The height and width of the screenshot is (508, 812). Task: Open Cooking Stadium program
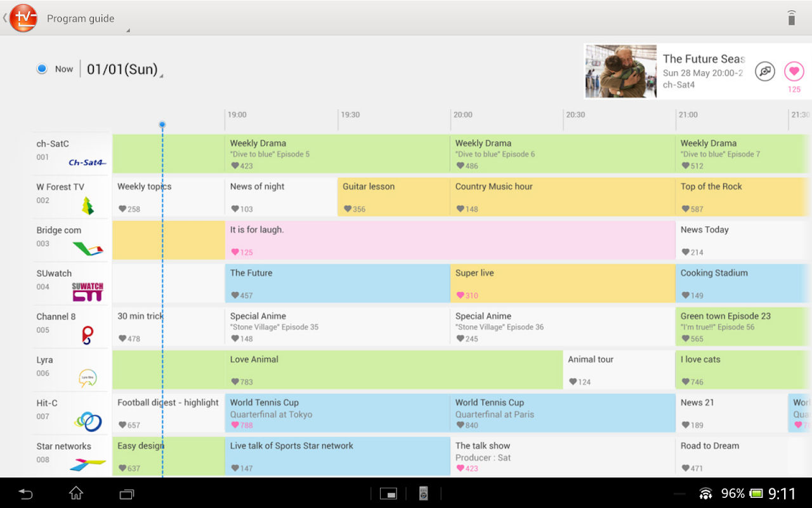tap(743, 283)
